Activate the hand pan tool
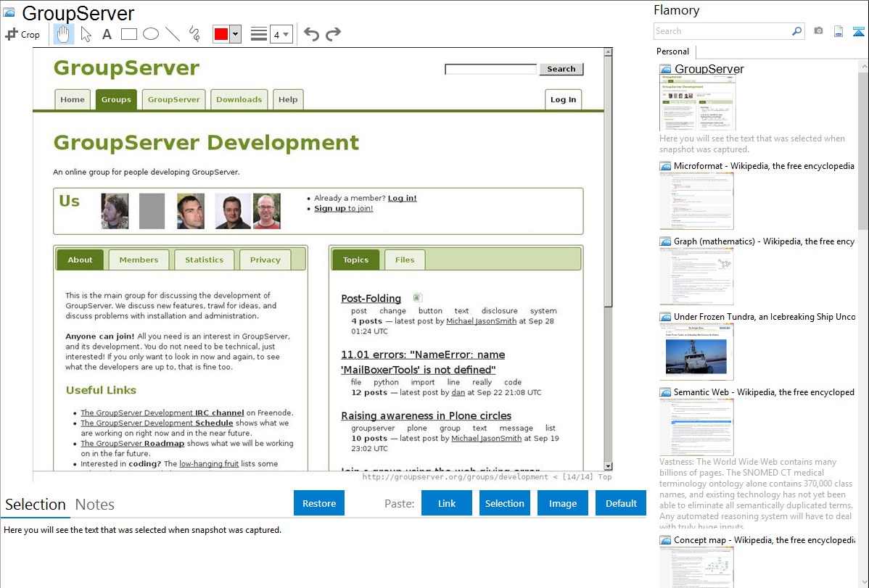Image resolution: width=869 pixels, height=588 pixels. (x=63, y=34)
